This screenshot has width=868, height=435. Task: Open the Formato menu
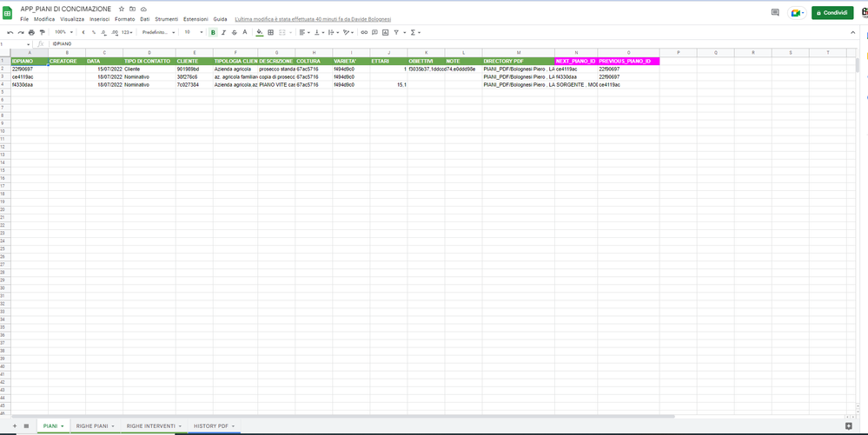pyautogui.click(x=124, y=19)
